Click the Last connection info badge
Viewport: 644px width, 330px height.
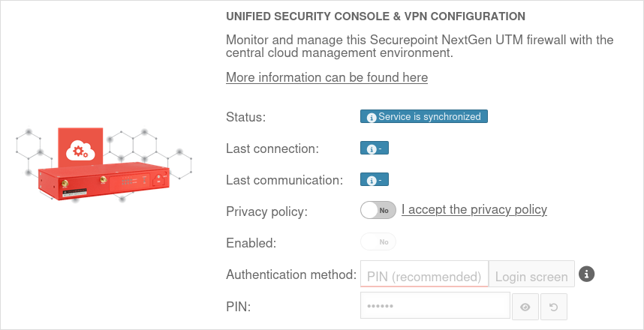pyautogui.click(x=375, y=148)
